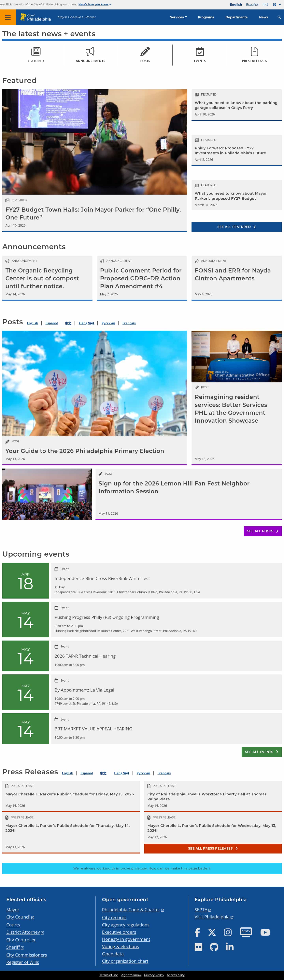This screenshot has height=980, width=284.
Task: Click the Press Releases document icon
Action: pyautogui.click(x=254, y=51)
